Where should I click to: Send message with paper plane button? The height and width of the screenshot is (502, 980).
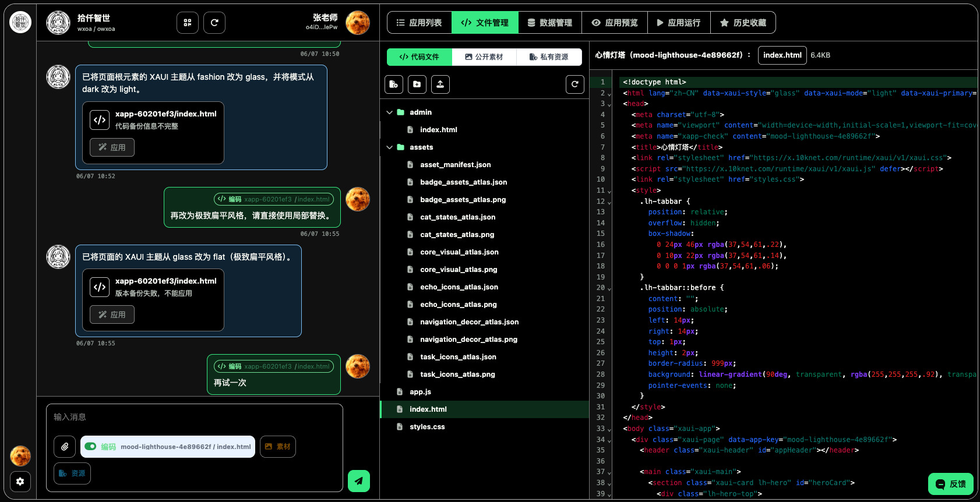pos(359,481)
